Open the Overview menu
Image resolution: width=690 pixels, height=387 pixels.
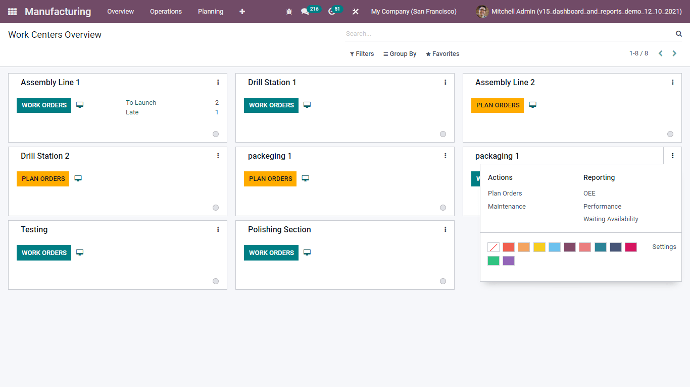(121, 12)
